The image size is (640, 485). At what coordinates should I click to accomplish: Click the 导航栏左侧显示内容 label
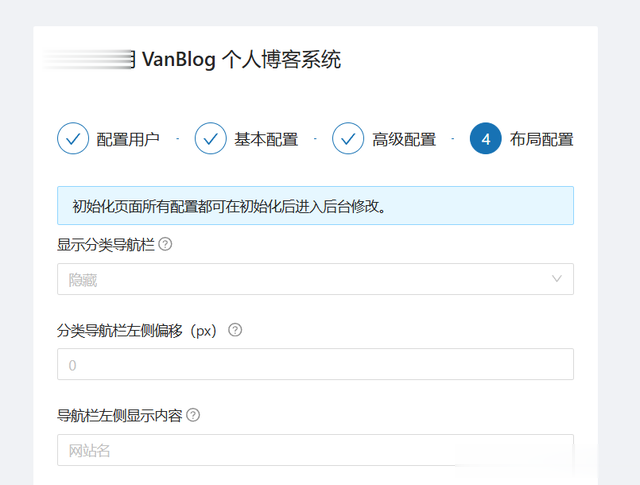pyautogui.click(x=120, y=416)
